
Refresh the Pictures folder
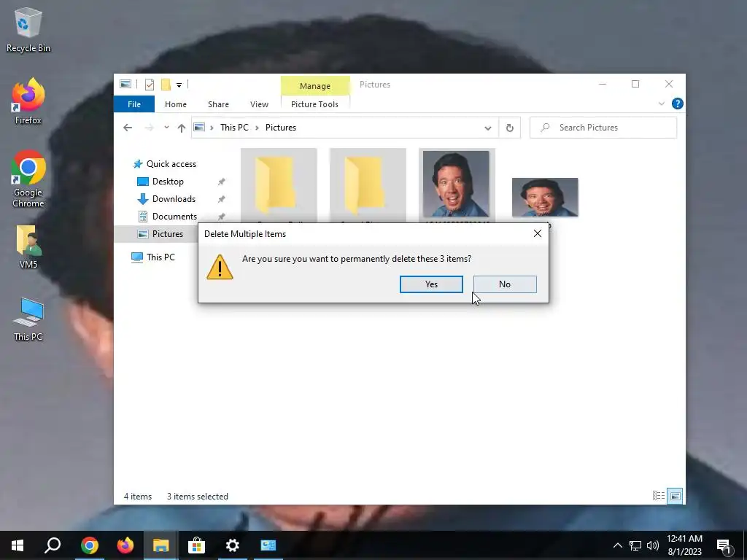pyautogui.click(x=510, y=128)
